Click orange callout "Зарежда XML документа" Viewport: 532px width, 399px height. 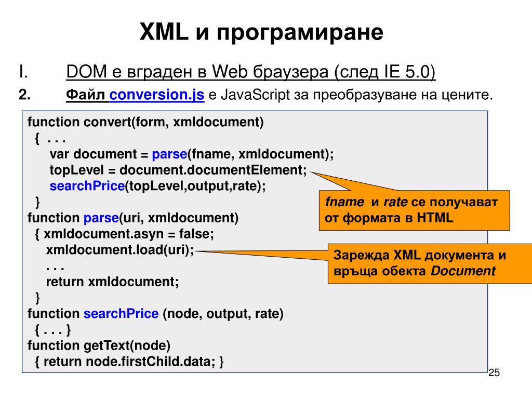point(430,263)
